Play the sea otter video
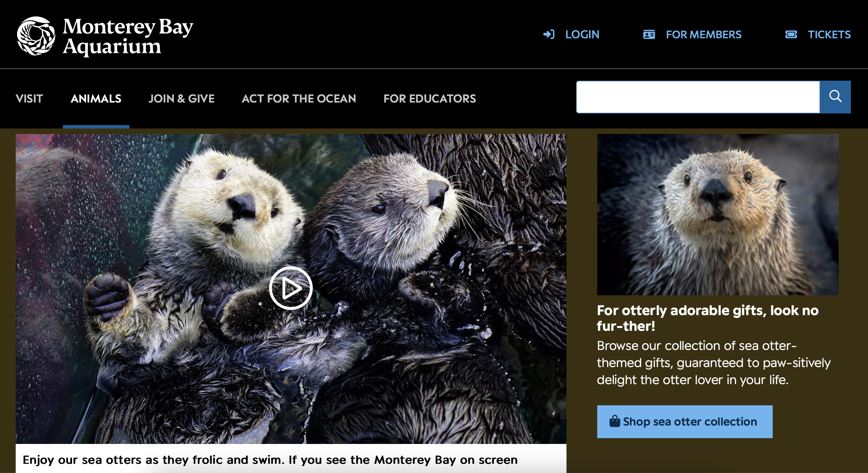 click(291, 288)
